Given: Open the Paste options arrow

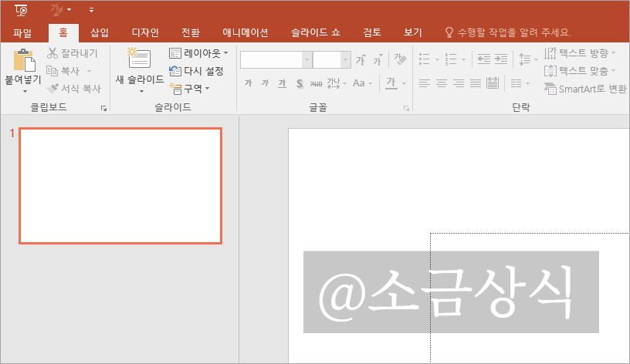Looking at the screenshot, I should click(x=25, y=91).
